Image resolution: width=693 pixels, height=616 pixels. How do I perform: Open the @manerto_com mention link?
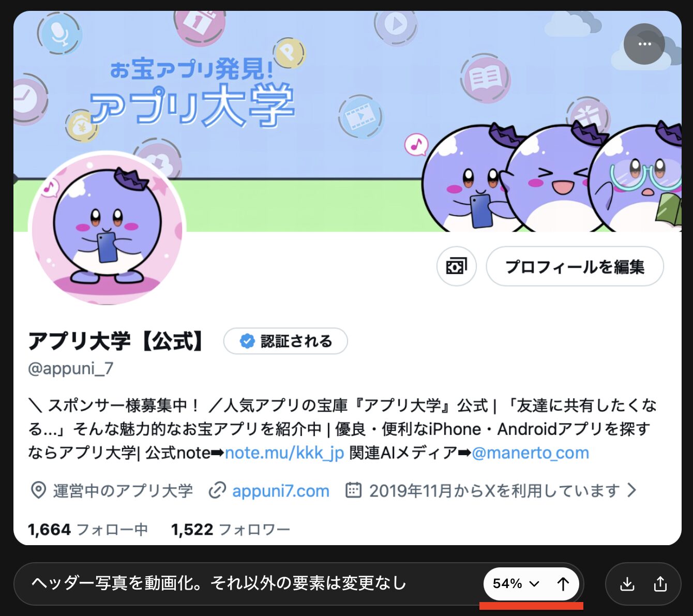(530, 453)
